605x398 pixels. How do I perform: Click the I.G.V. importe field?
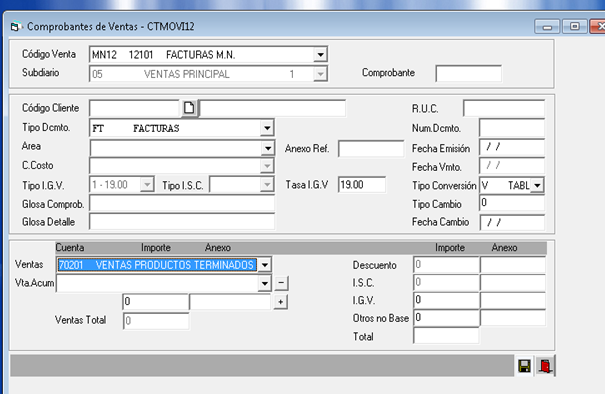[446, 301]
